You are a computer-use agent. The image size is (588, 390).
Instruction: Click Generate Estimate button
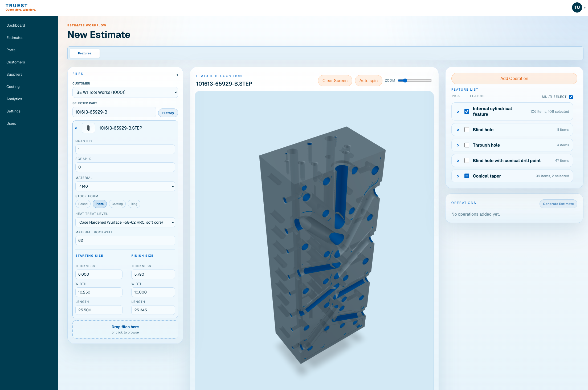click(558, 204)
